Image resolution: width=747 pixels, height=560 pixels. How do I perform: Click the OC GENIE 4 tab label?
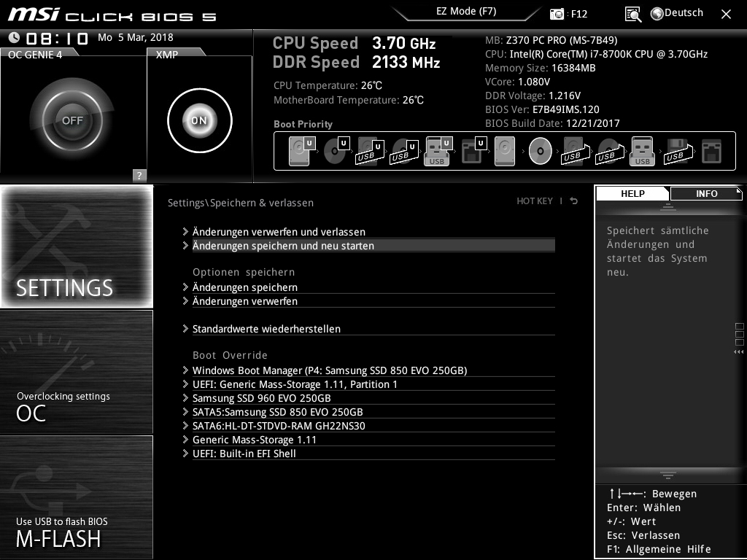click(35, 55)
